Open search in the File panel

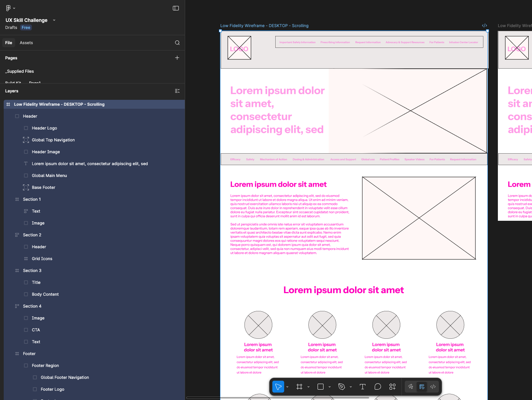click(177, 42)
